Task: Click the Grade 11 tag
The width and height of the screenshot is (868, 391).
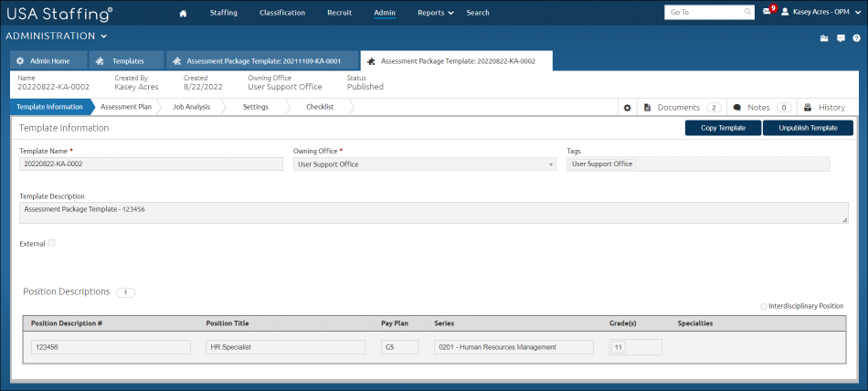Action: [x=619, y=347]
